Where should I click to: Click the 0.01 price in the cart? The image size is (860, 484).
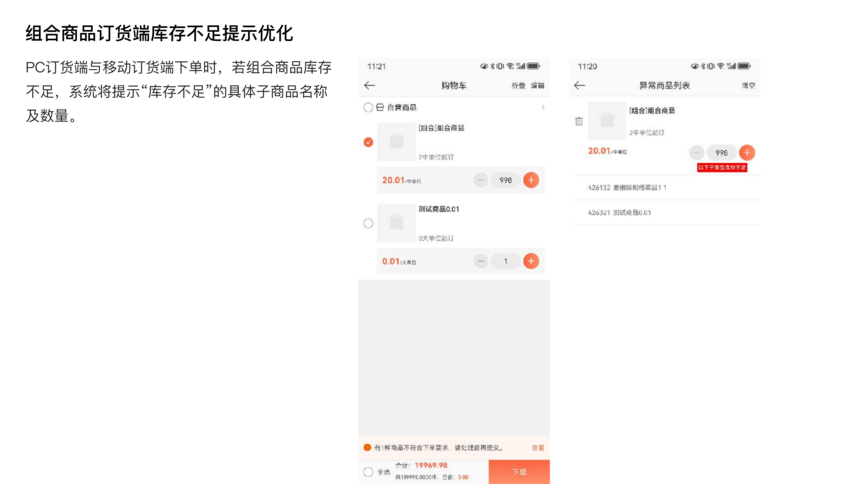click(x=391, y=261)
